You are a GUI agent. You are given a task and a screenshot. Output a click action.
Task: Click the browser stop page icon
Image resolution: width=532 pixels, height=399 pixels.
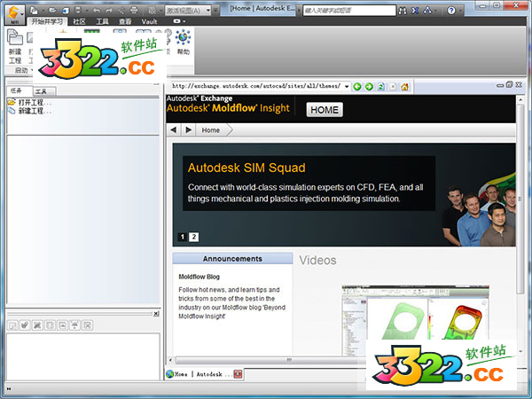click(393, 87)
